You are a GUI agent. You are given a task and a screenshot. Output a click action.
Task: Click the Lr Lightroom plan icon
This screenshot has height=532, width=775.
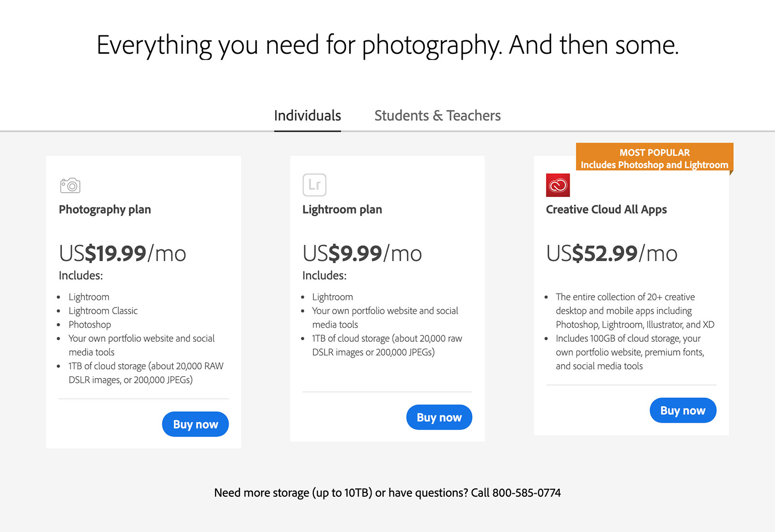[x=314, y=185]
